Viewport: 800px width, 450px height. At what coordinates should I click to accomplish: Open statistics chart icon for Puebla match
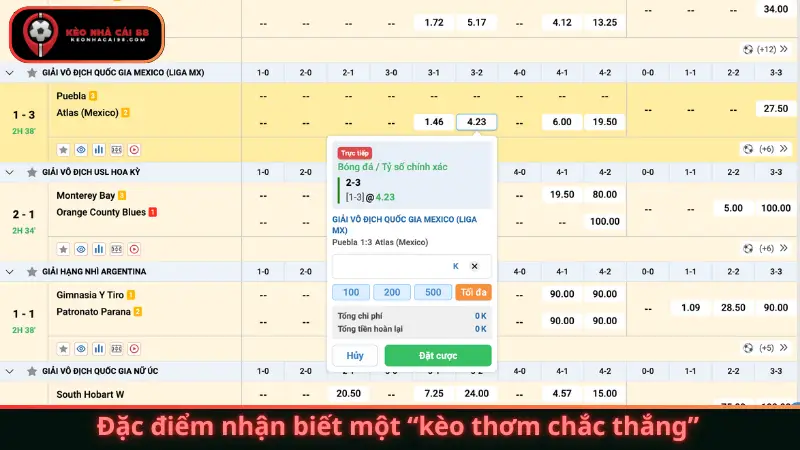pos(98,150)
